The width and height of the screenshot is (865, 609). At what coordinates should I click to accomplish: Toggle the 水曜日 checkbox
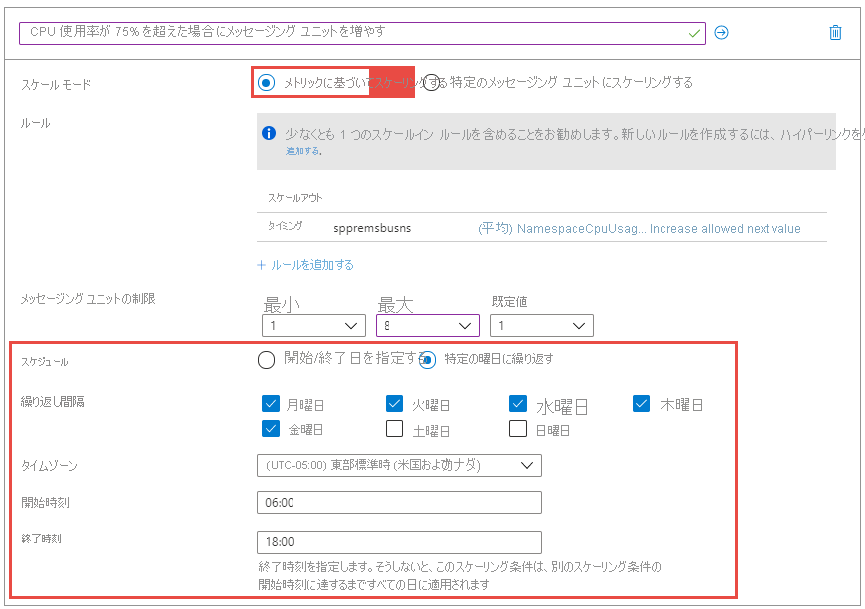click(517, 404)
